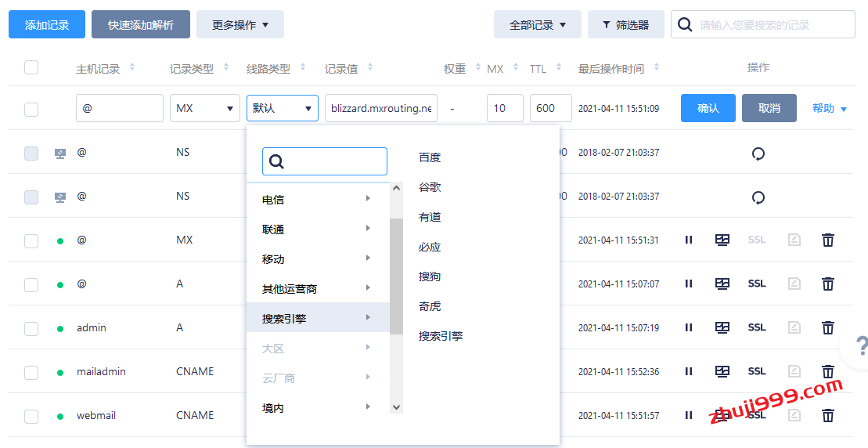Click the line type list scrollbar down arrow

(396, 406)
